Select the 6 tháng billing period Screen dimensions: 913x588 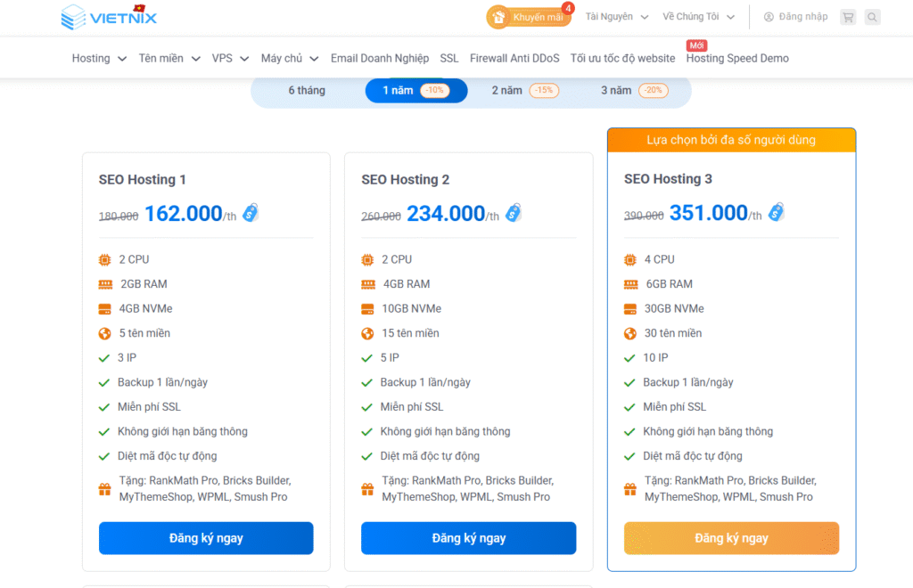click(x=307, y=91)
